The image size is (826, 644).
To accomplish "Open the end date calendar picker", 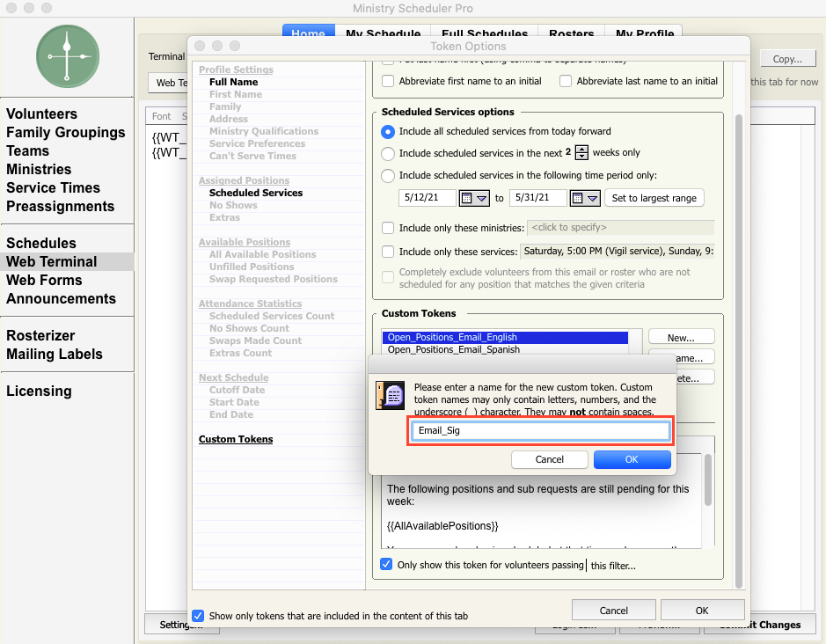I will click(x=585, y=198).
